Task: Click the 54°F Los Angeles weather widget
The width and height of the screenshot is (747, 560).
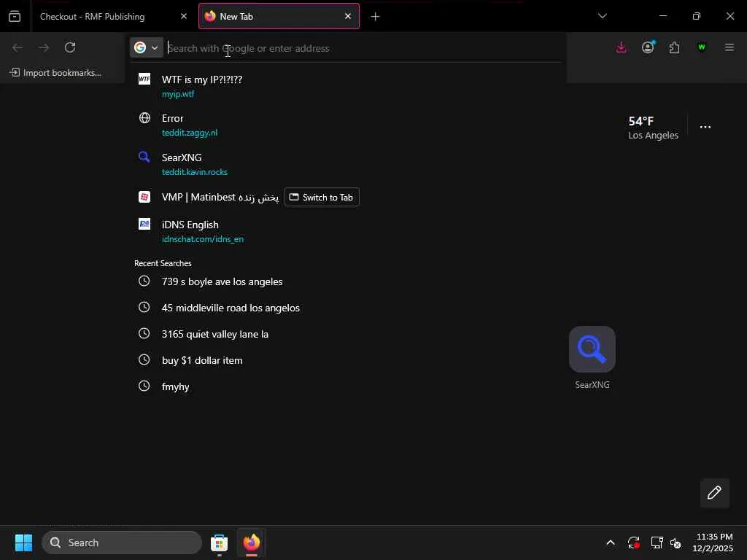Action: [x=653, y=128]
